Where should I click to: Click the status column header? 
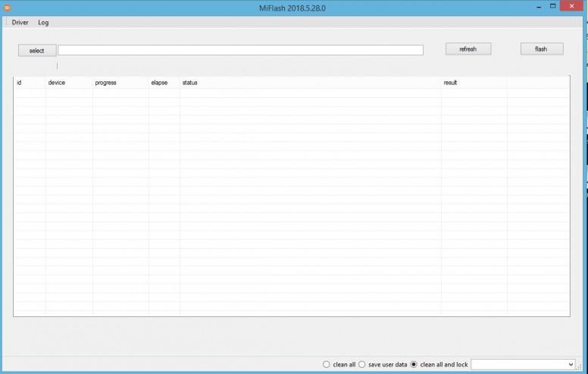[189, 83]
